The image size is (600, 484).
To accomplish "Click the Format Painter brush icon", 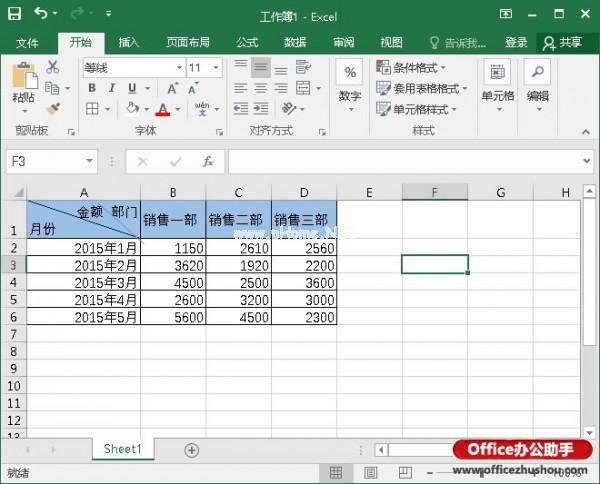I will (x=53, y=108).
